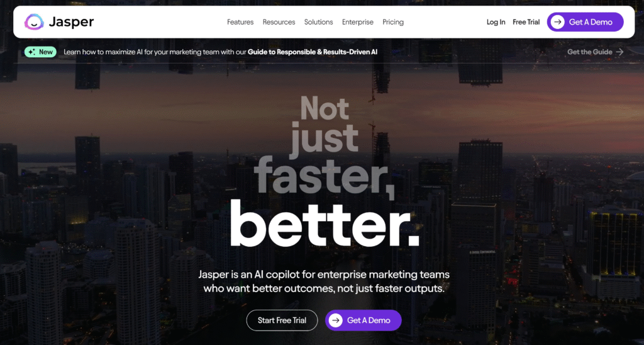Click the header Get A Demo button
The width and height of the screenshot is (644, 345).
tap(585, 22)
